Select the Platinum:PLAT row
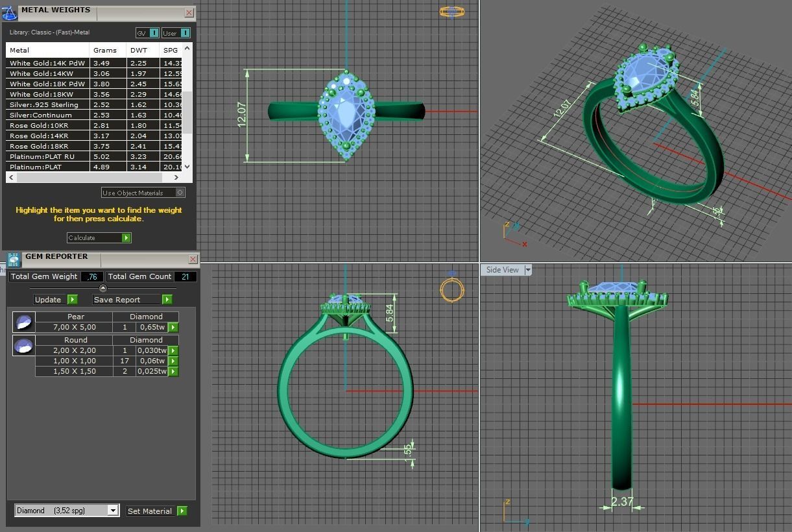This screenshot has height=532, width=792. point(95,167)
